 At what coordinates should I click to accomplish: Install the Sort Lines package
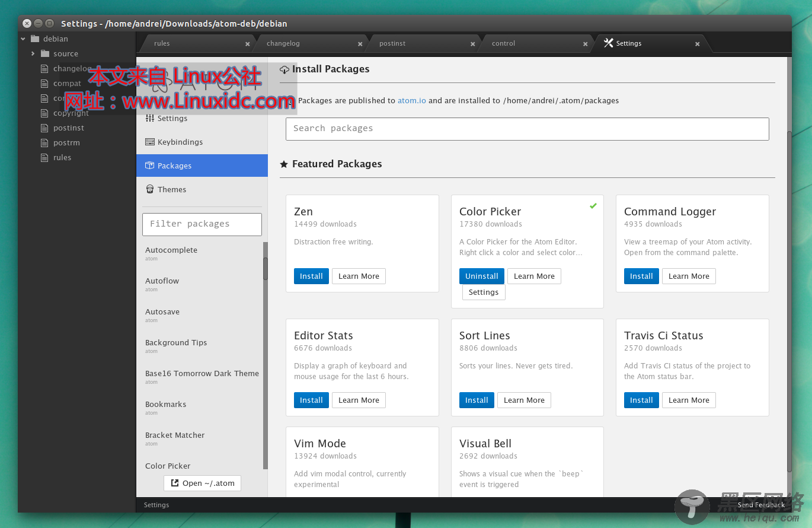click(477, 400)
